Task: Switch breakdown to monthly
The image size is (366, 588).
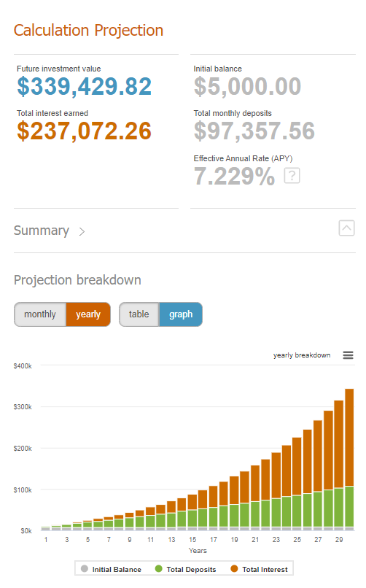Action: [x=40, y=314]
